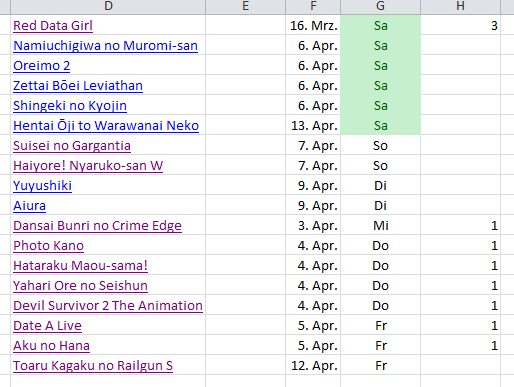Select value 1 in Photo Kano row
Image resolution: width=514 pixels, height=387 pixels.
tap(461, 246)
